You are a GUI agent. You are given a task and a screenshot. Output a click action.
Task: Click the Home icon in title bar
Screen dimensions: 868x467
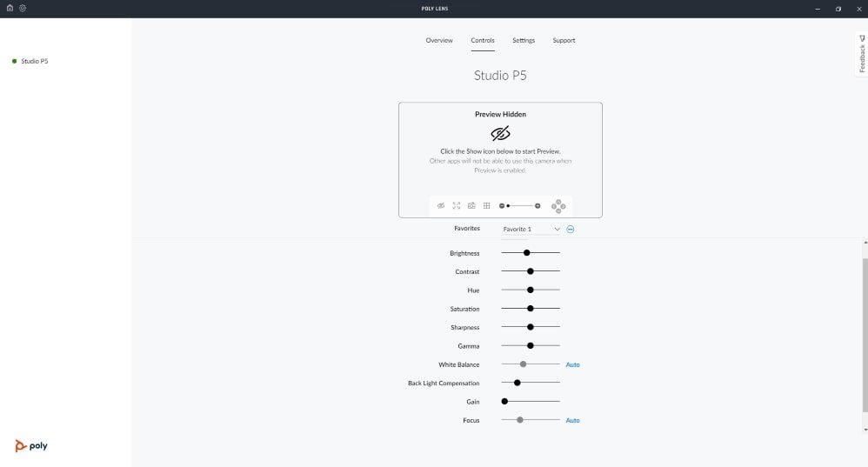[10, 8]
